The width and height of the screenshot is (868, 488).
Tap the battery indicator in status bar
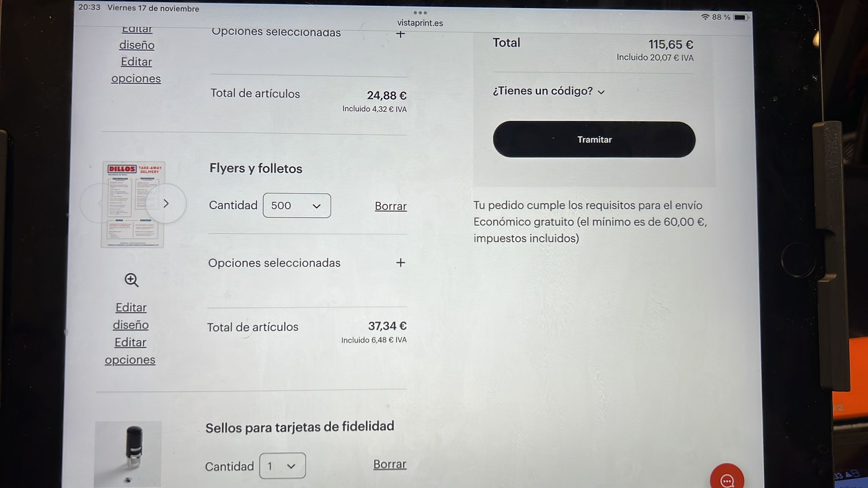click(741, 17)
